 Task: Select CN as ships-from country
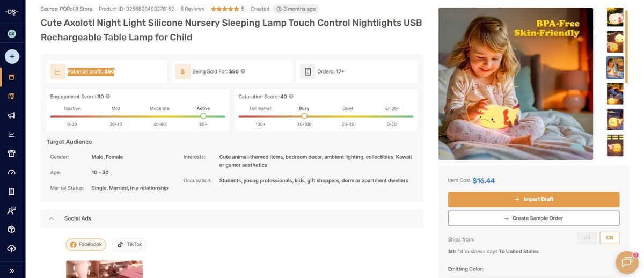click(x=609, y=238)
